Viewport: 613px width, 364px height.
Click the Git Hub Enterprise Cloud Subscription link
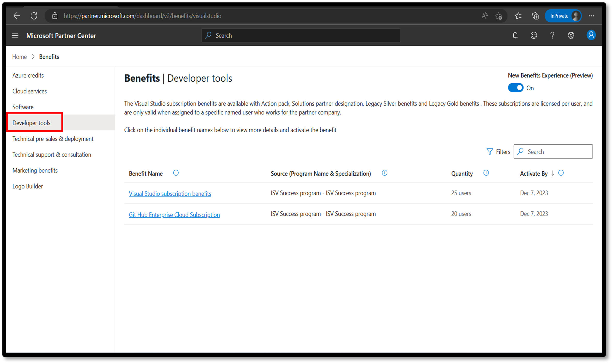click(x=174, y=215)
